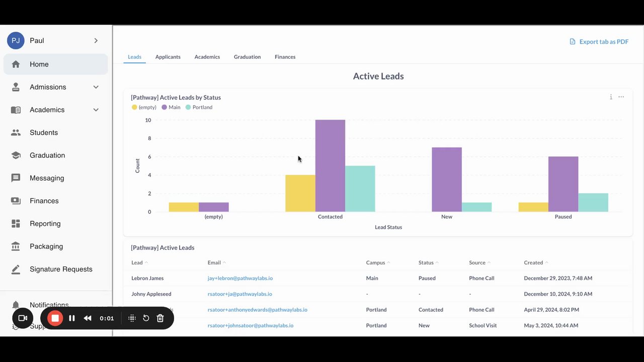
Task: Select the Packaging building icon
Action: coord(16,246)
